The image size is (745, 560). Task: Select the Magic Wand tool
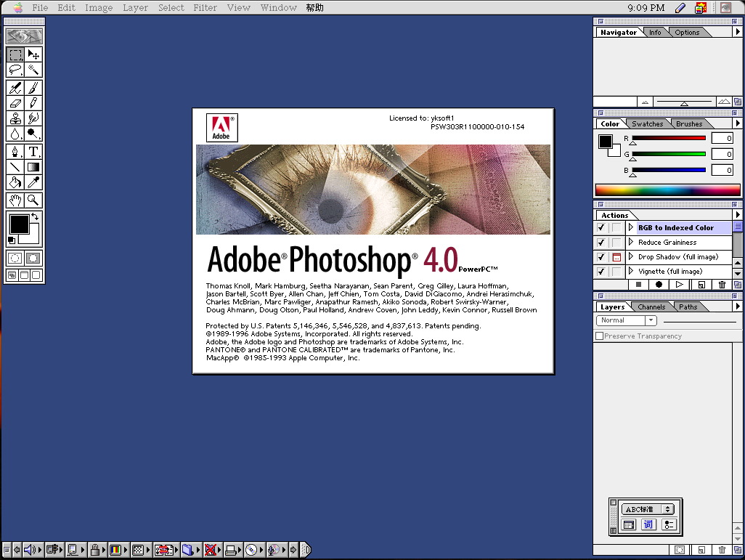pyautogui.click(x=33, y=70)
